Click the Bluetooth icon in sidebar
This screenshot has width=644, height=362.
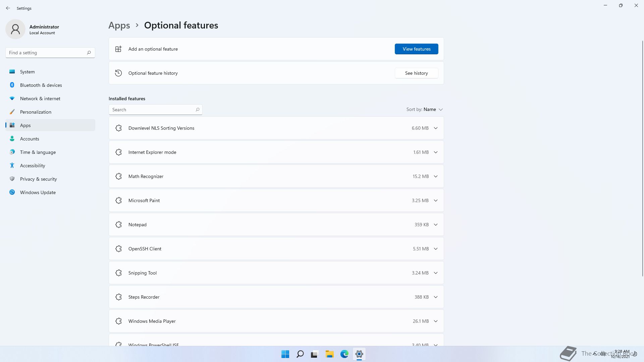[12, 85]
